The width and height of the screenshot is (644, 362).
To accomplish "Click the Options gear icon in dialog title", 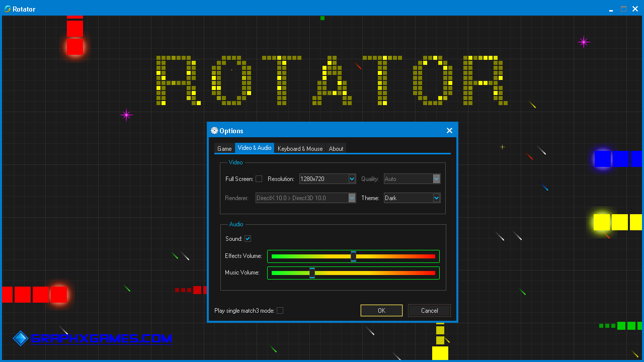I will [x=214, y=131].
